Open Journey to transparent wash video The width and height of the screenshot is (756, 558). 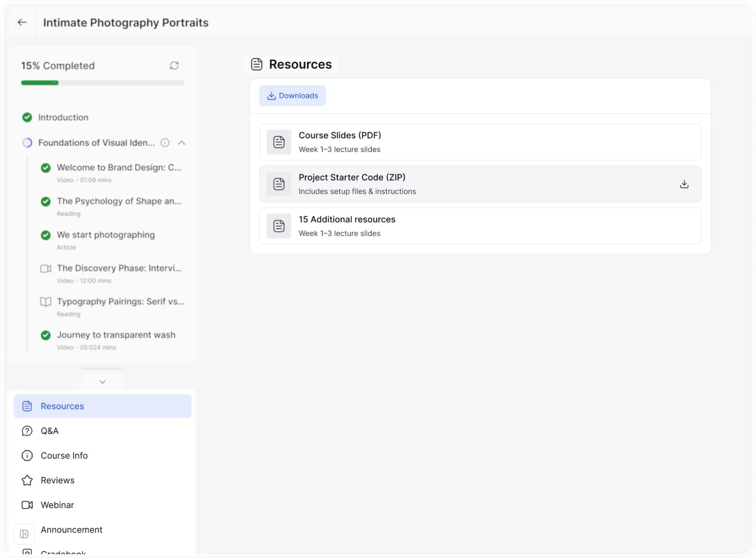(x=116, y=335)
